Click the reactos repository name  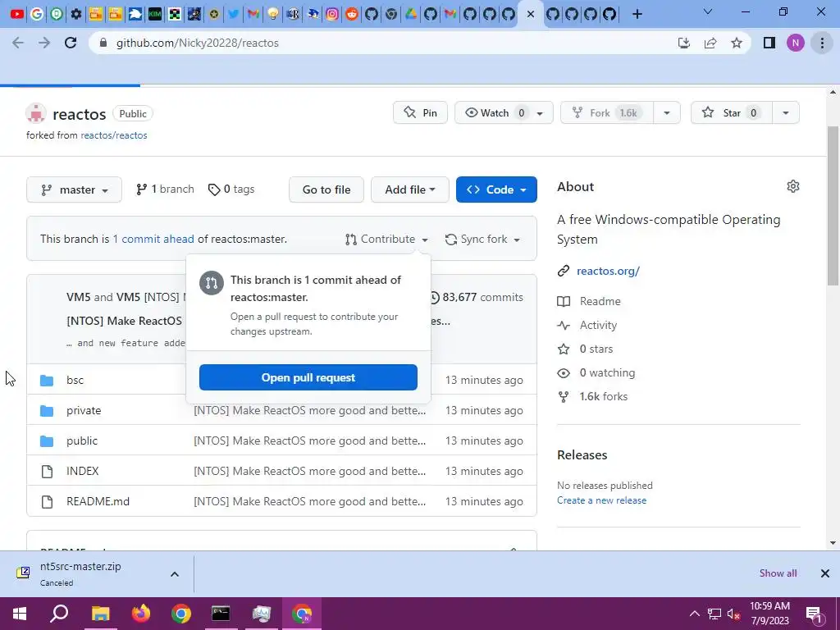pyautogui.click(x=80, y=114)
